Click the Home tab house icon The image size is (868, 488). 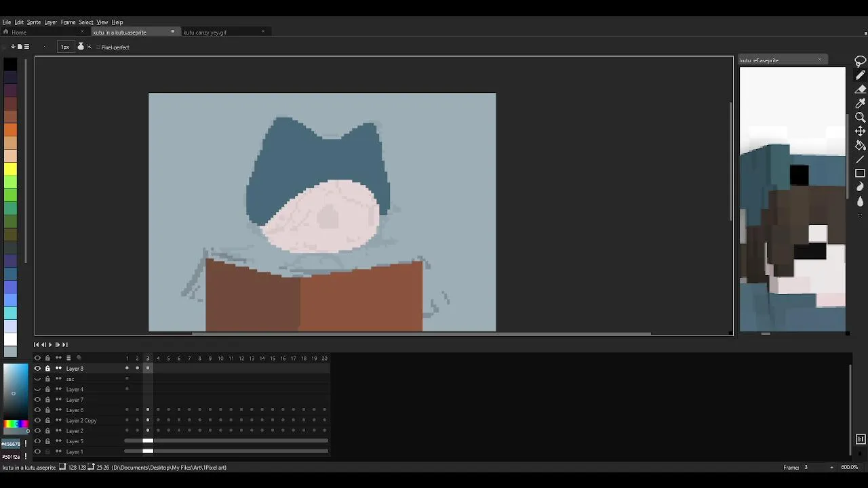[5, 32]
